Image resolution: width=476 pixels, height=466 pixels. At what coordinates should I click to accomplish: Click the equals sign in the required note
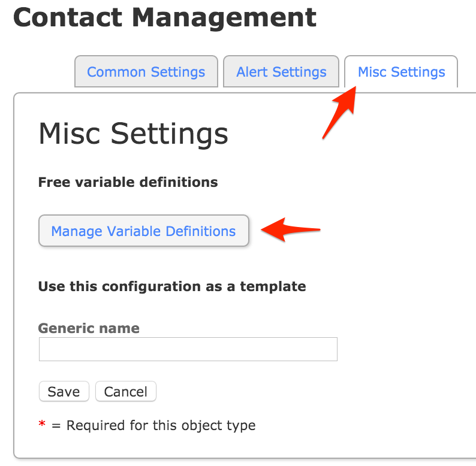coord(56,426)
